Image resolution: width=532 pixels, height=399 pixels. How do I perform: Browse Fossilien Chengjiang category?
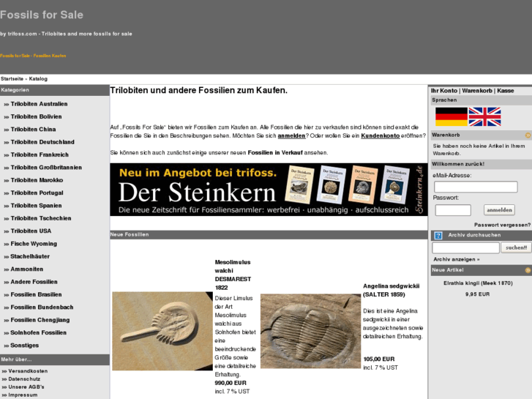click(x=40, y=320)
